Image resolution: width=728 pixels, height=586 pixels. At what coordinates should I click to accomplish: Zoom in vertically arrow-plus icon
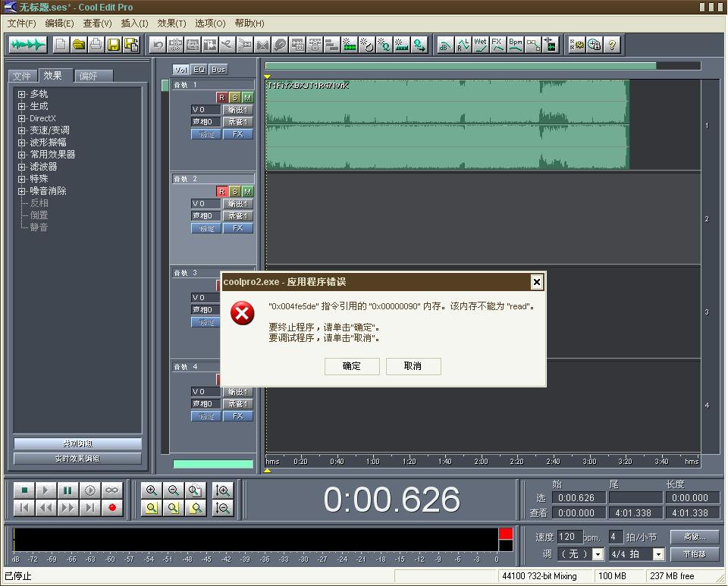click(222, 490)
